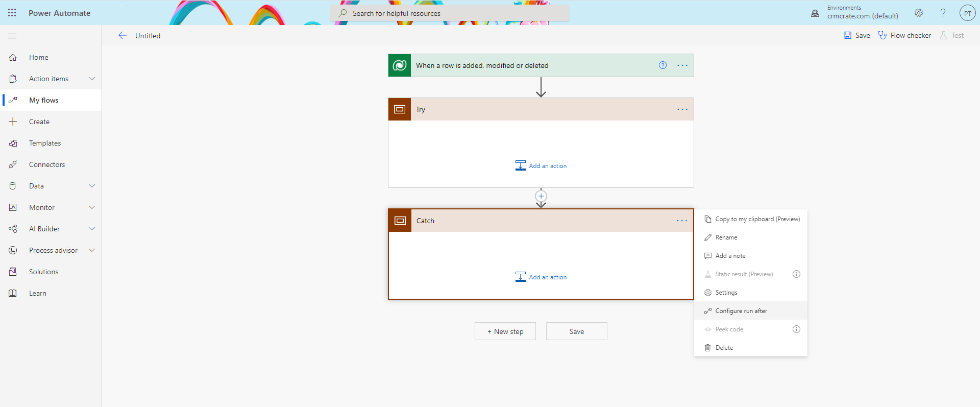Expand the Monitor section in sidebar
The image size is (980, 407).
click(x=92, y=207)
